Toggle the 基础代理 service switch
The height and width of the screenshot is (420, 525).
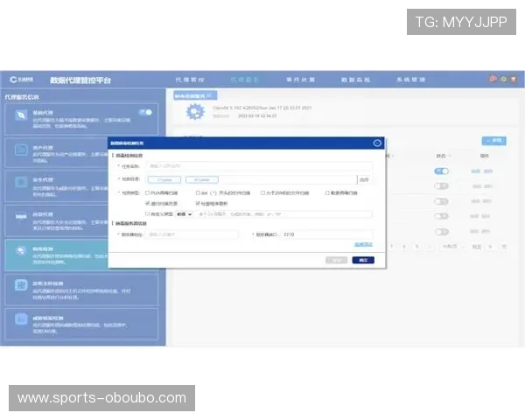pos(145,112)
